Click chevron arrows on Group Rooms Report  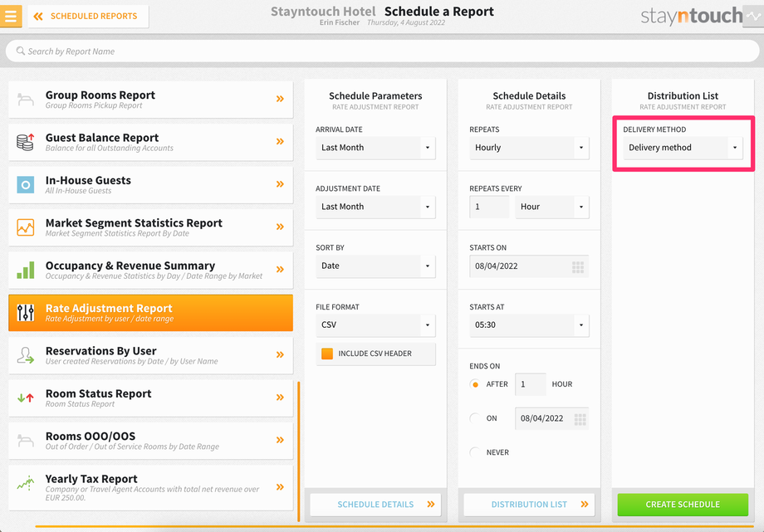(x=280, y=99)
